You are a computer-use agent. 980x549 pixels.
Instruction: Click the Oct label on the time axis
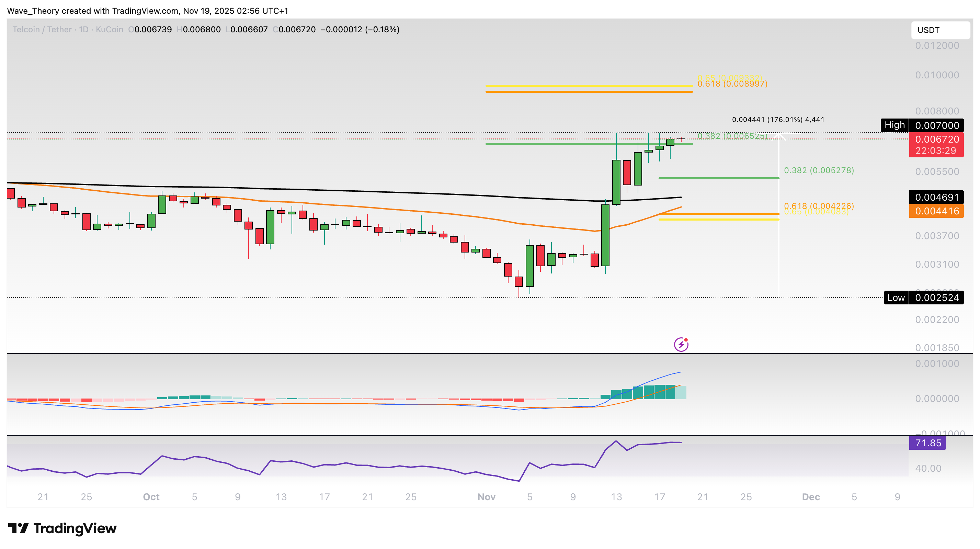[x=151, y=497]
